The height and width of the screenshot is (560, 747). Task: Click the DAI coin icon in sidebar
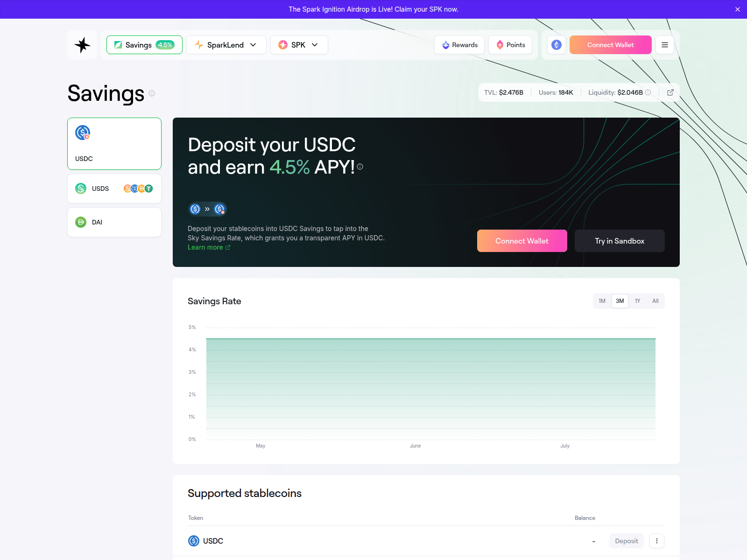tap(81, 222)
